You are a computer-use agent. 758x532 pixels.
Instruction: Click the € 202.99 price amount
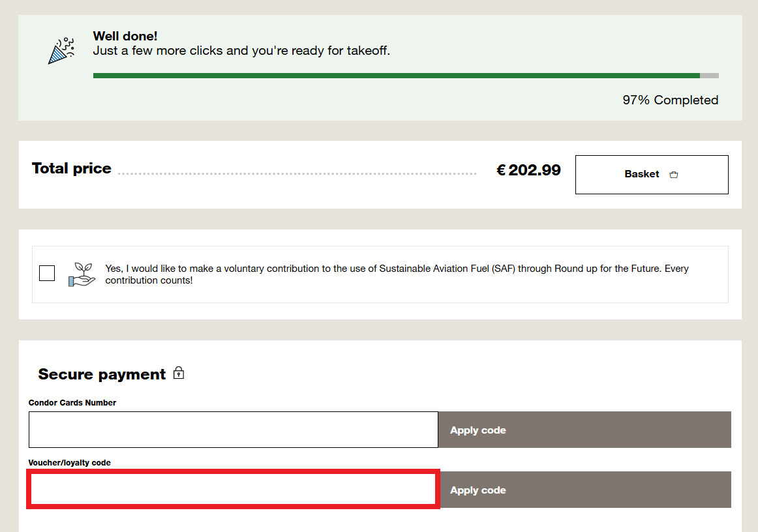(528, 170)
